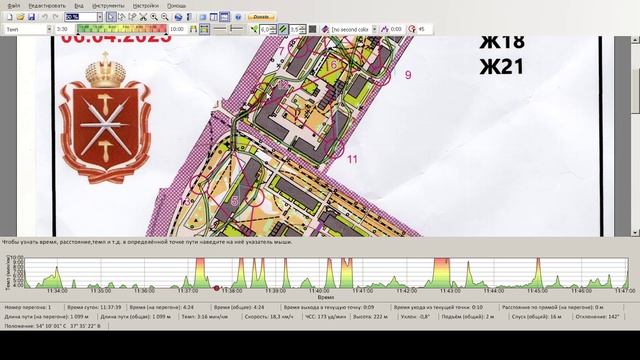
Task: Redo the last undone action
Action: (x=56, y=17)
